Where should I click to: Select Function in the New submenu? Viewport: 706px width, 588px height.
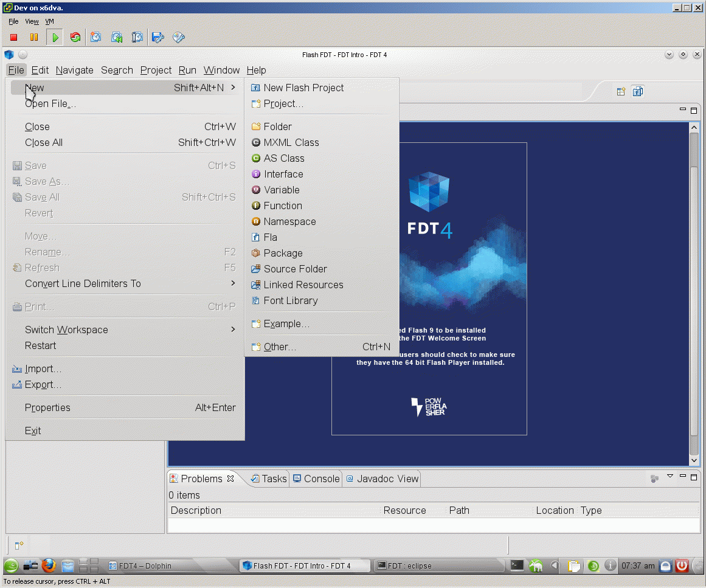322,206
